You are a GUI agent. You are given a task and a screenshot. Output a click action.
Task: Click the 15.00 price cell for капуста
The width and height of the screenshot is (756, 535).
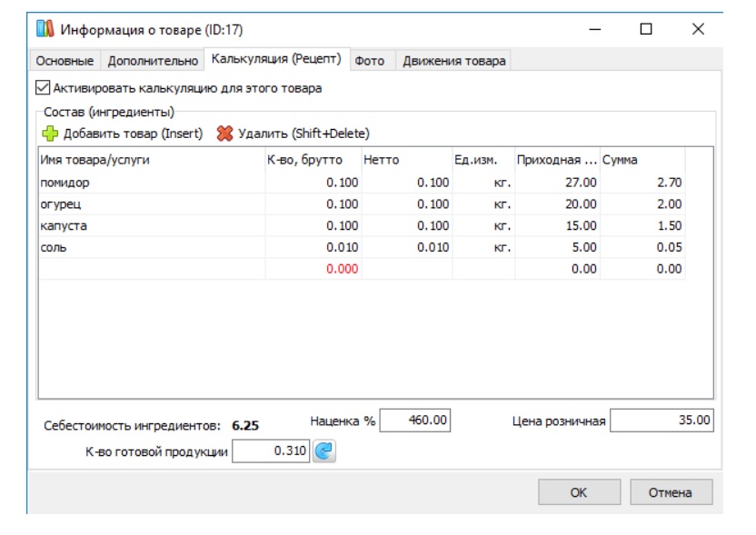tap(557, 226)
